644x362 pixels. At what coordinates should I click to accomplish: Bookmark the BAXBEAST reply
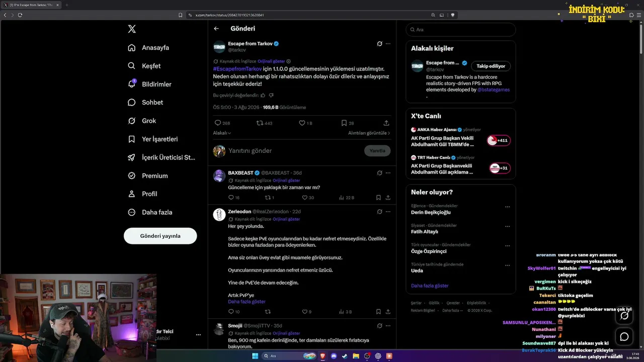point(378,198)
